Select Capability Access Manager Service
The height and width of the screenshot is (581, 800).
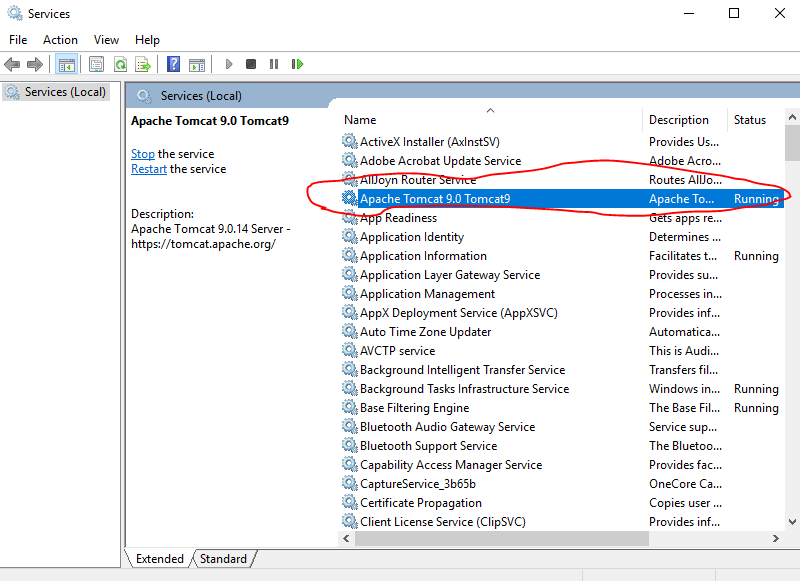pos(561,465)
